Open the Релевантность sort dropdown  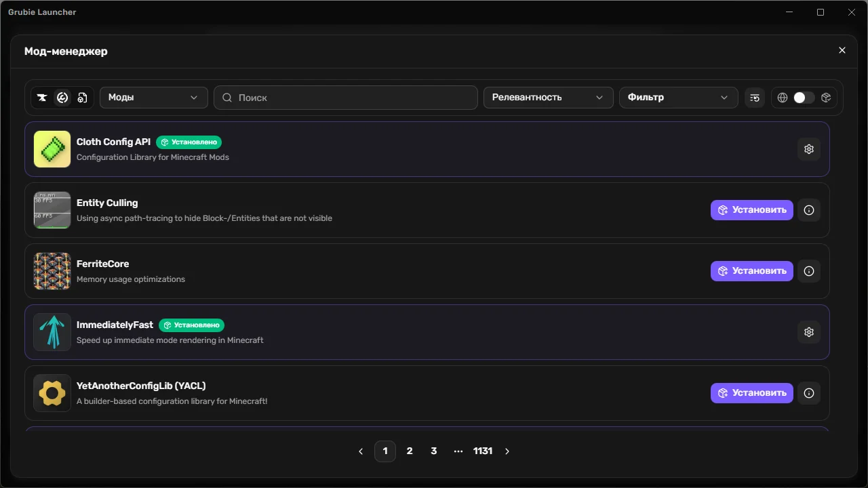click(548, 98)
